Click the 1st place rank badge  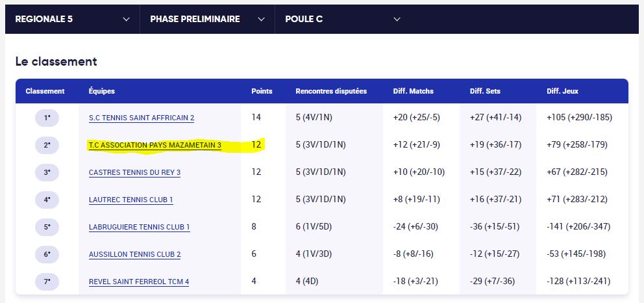tap(47, 118)
